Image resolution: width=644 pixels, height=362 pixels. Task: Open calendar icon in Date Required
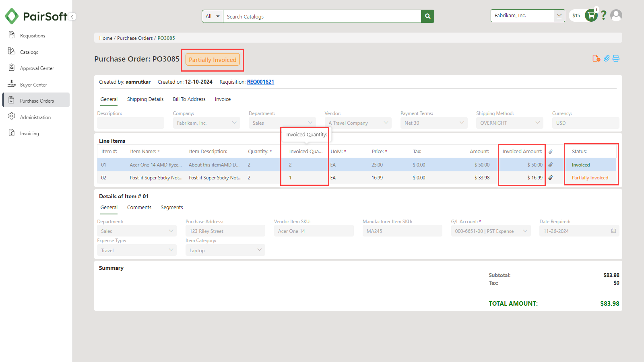(613, 231)
